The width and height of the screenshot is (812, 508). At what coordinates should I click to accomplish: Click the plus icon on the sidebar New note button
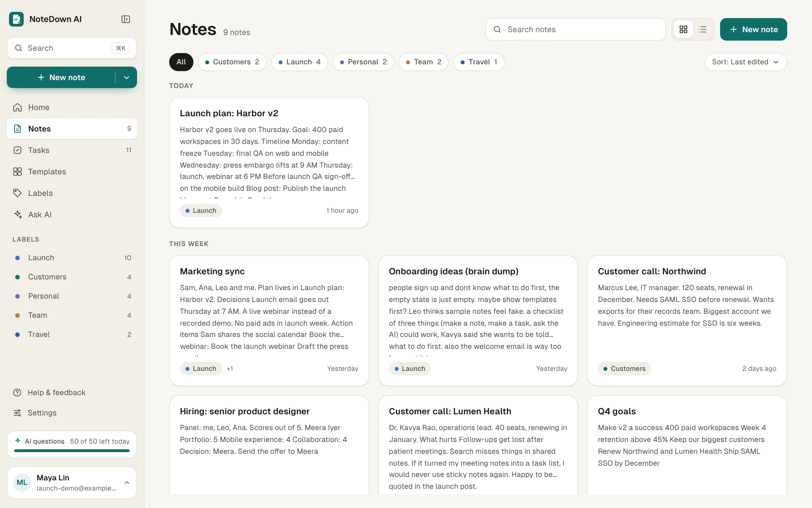point(41,77)
